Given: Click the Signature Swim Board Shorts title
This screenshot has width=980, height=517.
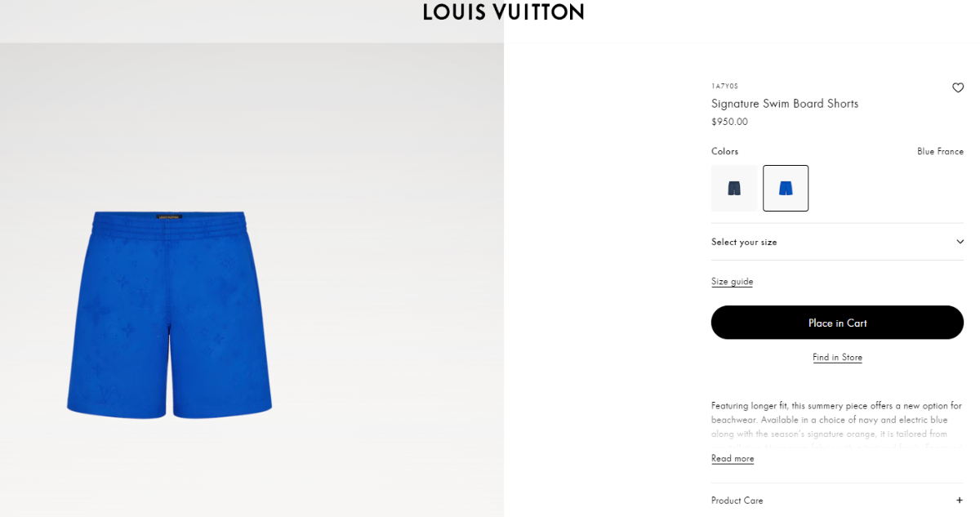Looking at the screenshot, I should (x=785, y=104).
